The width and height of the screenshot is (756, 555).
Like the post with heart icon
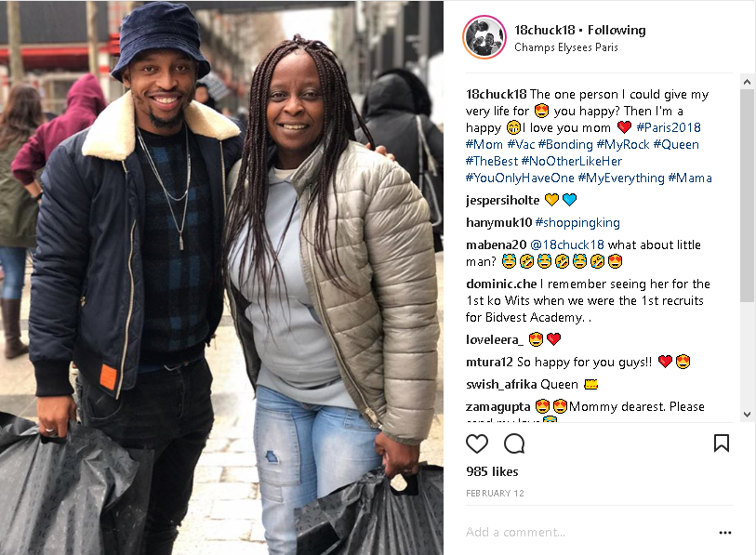pos(477,443)
